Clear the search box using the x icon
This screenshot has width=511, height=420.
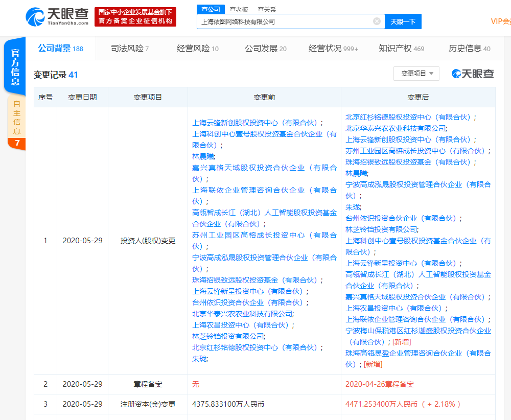click(377, 21)
